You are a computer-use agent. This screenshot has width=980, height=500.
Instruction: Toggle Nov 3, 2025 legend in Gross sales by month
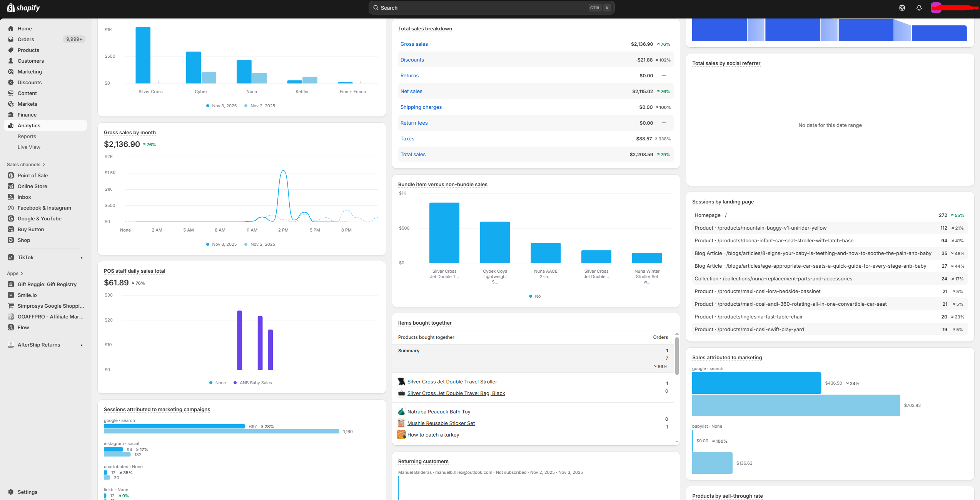point(222,244)
